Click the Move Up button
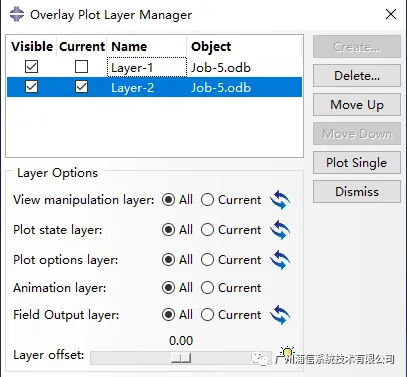 tap(357, 105)
